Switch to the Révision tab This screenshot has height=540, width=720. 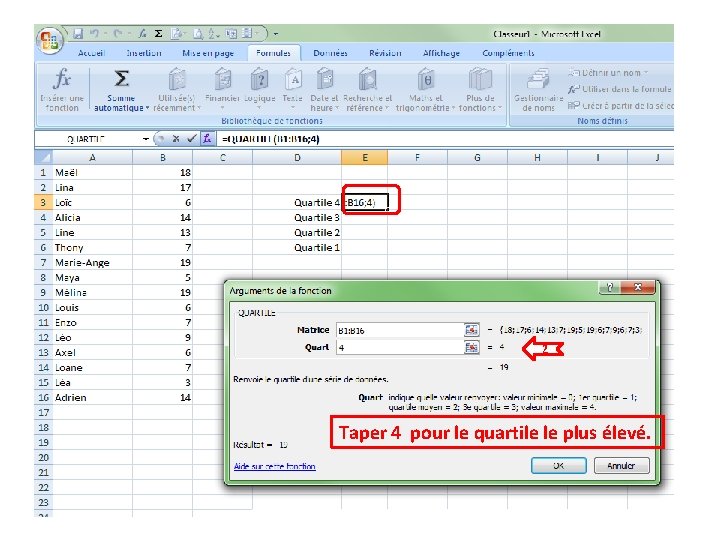(385, 53)
